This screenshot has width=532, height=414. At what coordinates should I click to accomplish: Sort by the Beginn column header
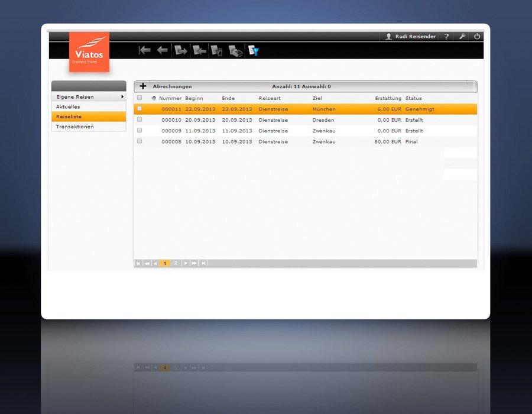[x=194, y=98]
